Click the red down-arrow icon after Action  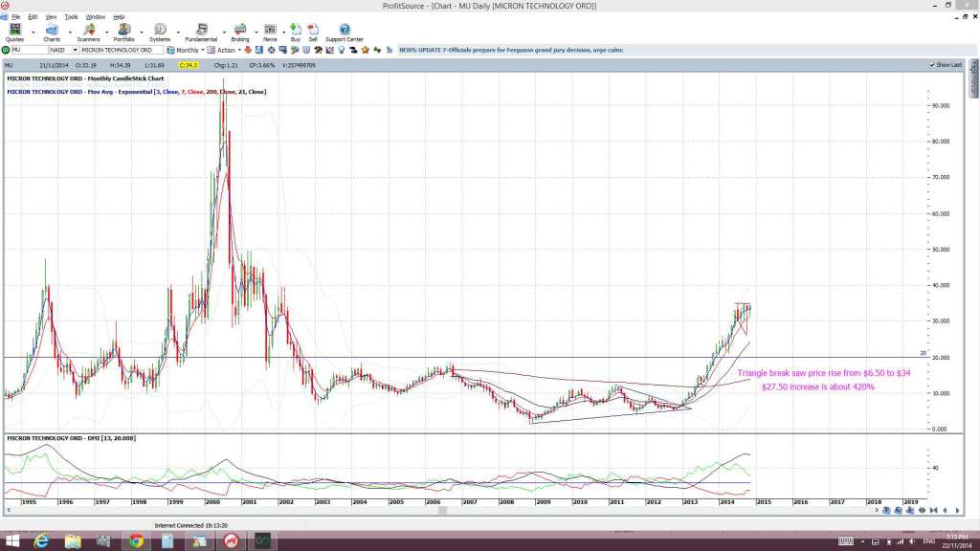pos(248,50)
